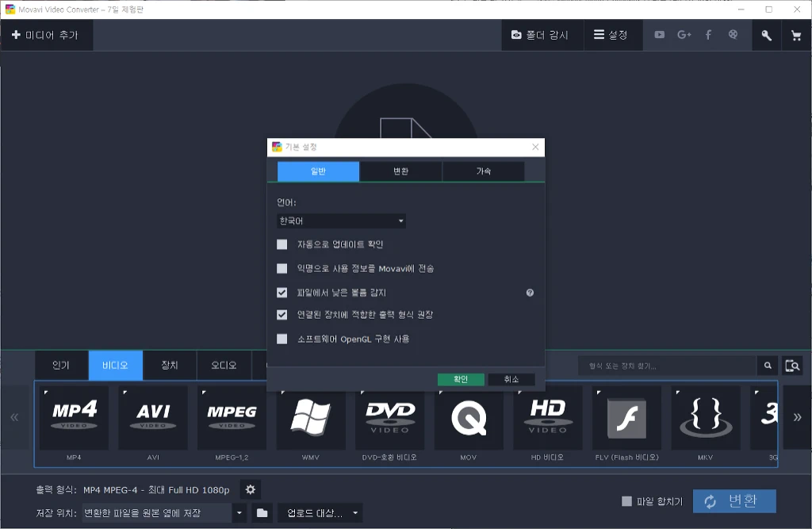Click the format search magnifier button
The width and height of the screenshot is (812, 529).
point(768,366)
